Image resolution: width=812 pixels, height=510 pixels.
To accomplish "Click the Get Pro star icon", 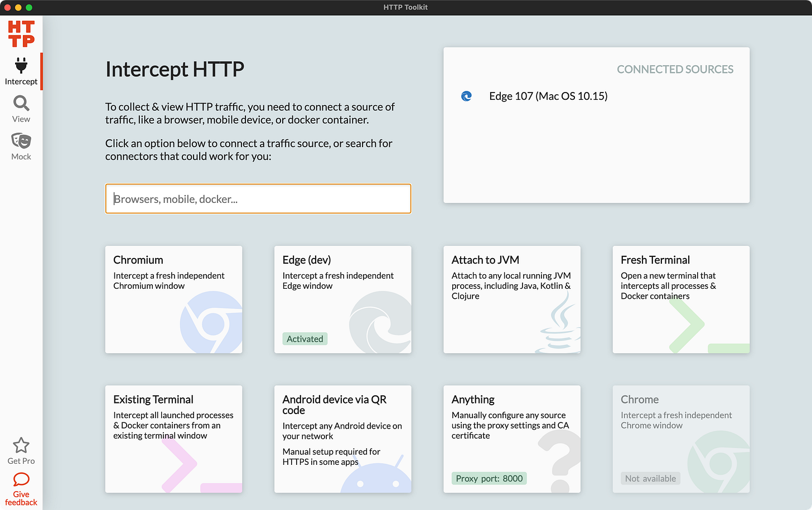I will 21,445.
